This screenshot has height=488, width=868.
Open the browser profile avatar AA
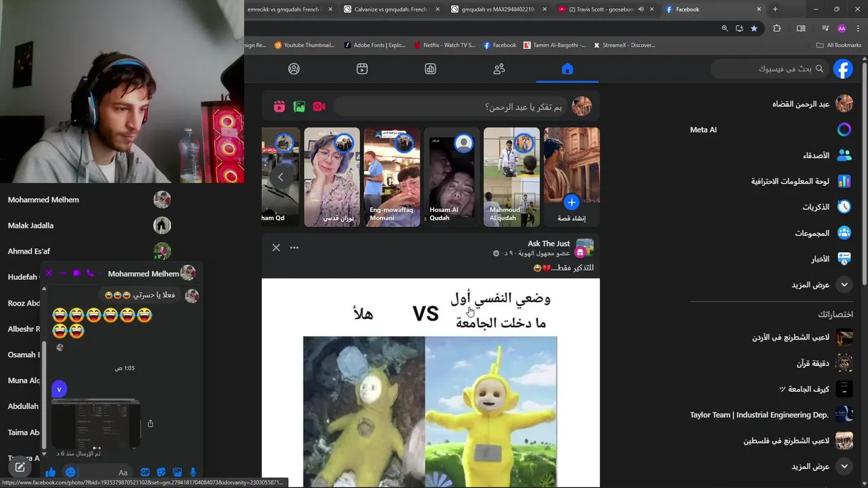point(842,28)
